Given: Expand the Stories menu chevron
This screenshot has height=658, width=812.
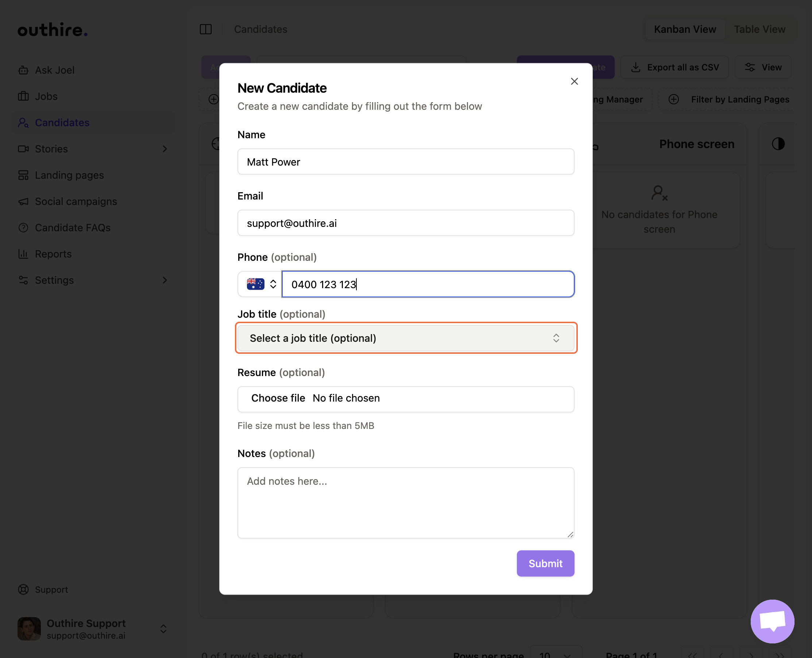Looking at the screenshot, I should (165, 149).
